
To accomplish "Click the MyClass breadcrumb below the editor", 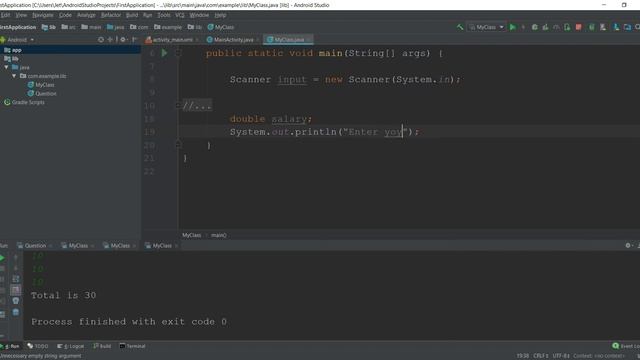I will point(191,235).
